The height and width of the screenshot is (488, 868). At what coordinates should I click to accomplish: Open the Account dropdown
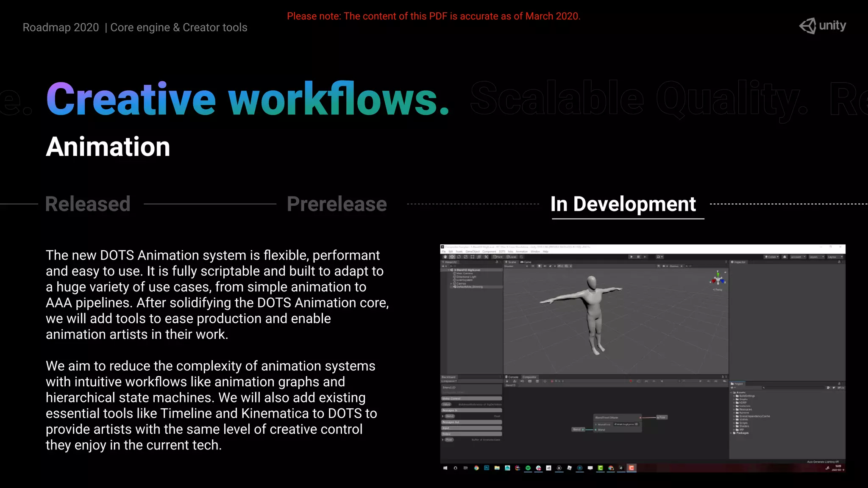point(798,257)
